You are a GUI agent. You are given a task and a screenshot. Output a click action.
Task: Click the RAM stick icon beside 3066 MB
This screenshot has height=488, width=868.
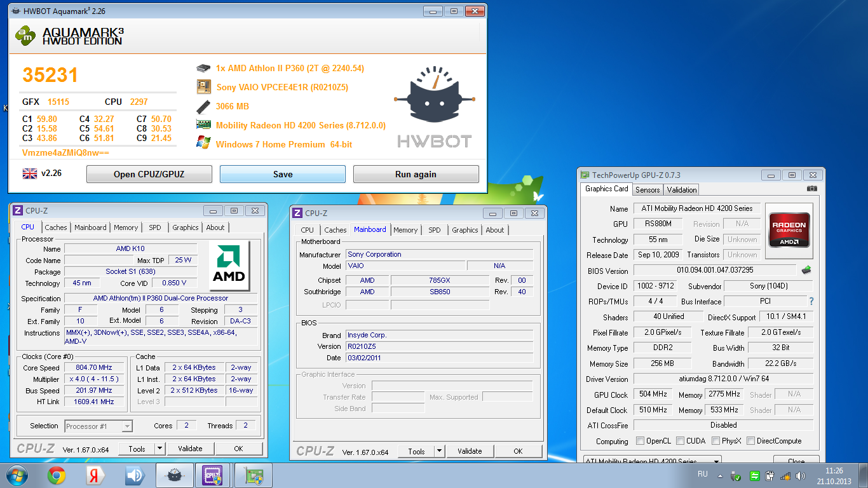point(203,106)
